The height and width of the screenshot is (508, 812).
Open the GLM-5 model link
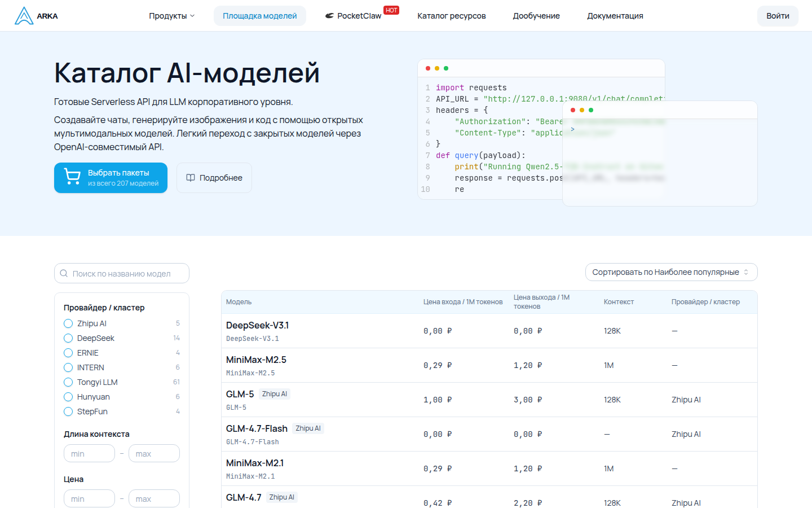[240, 394]
